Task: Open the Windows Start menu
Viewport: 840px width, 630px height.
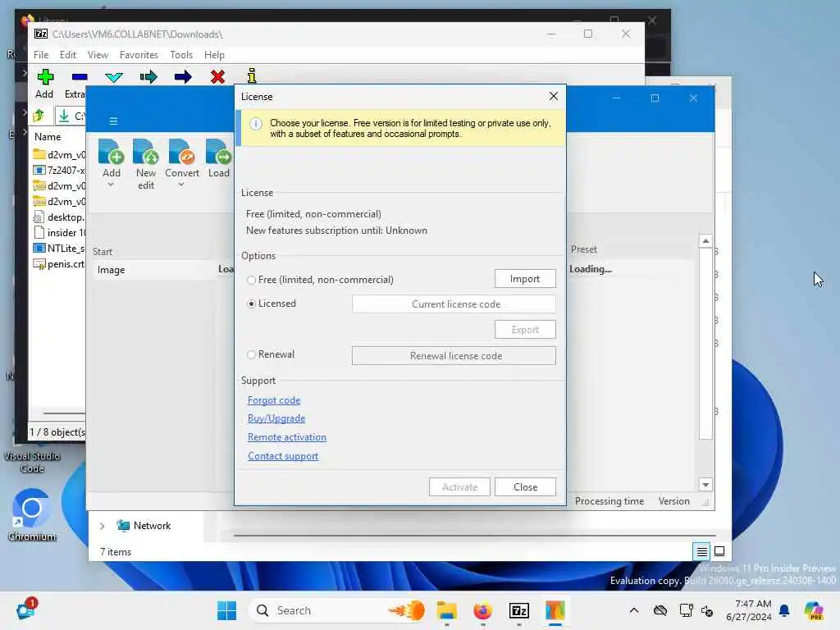Action: click(226, 610)
